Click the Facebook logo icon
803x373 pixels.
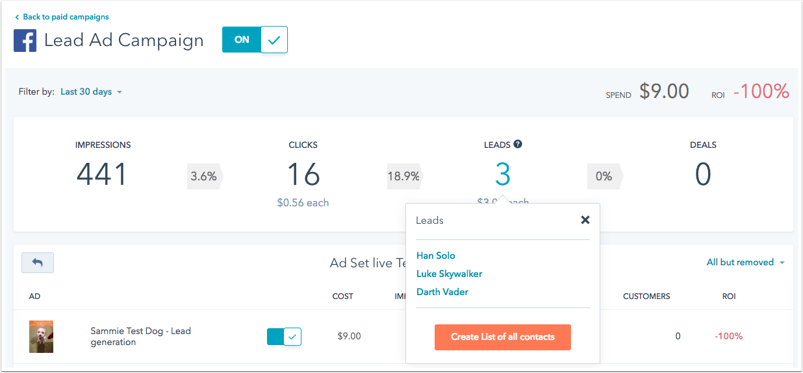pos(25,40)
